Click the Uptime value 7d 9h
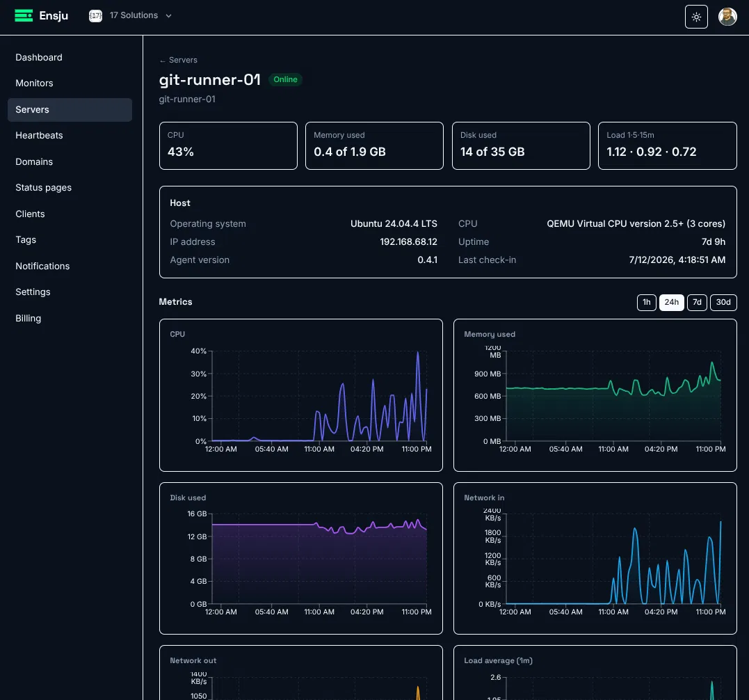749x700 pixels. point(713,241)
